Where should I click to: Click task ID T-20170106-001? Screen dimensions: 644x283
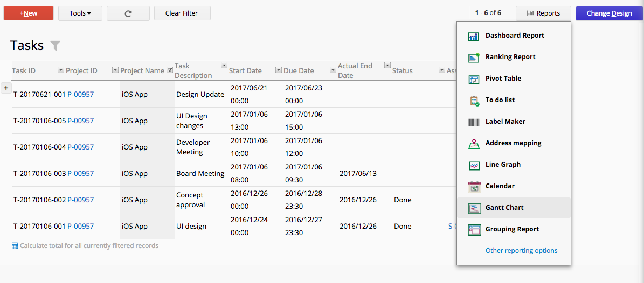[39, 226]
